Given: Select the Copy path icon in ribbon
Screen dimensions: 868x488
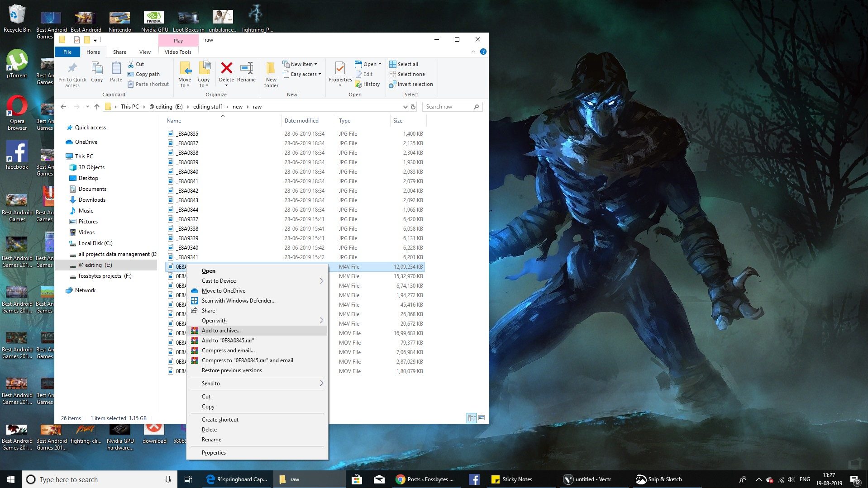Looking at the screenshot, I should pos(131,74).
